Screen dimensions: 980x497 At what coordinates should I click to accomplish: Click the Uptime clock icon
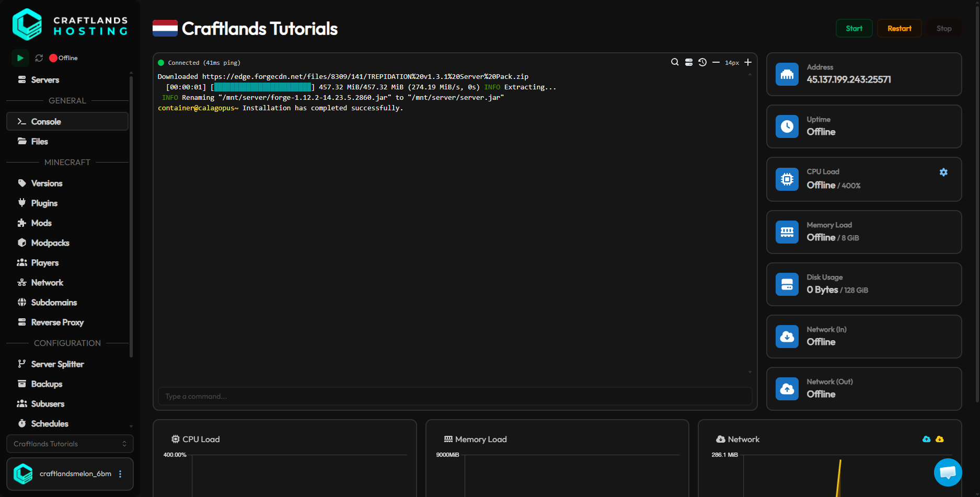787,126
